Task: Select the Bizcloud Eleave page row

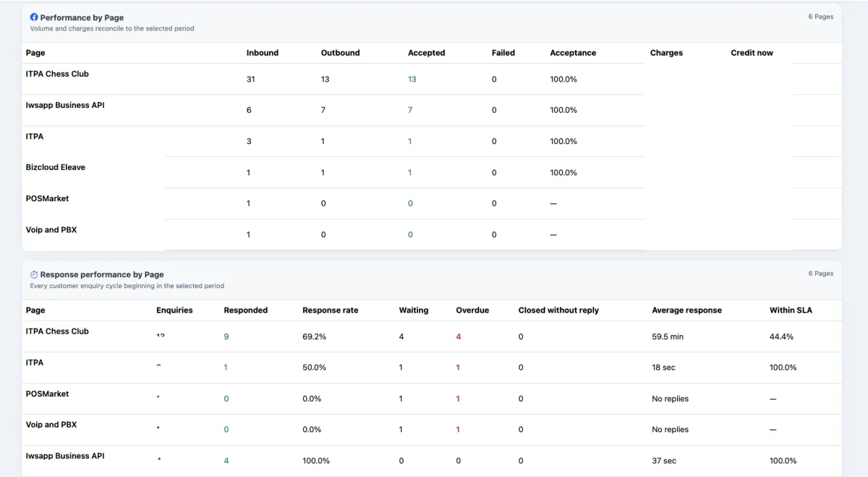Action: (55, 167)
